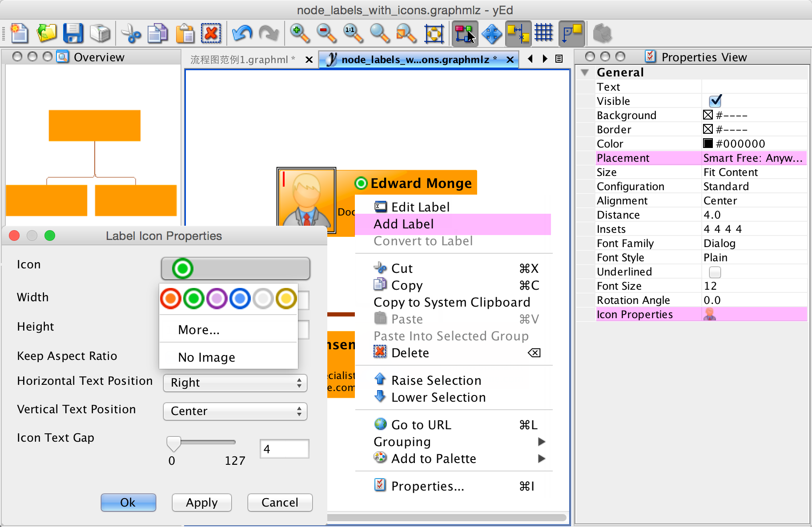The height and width of the screenshot is (527, 812).
Task: Open the Vertical Text Position dropdown
Action: coord(235,411)
